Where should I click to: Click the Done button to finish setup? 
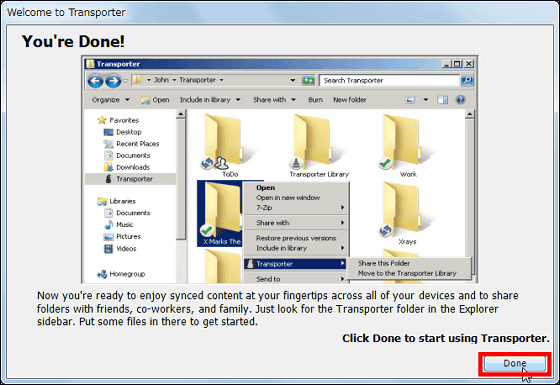[x=515, y=363]
